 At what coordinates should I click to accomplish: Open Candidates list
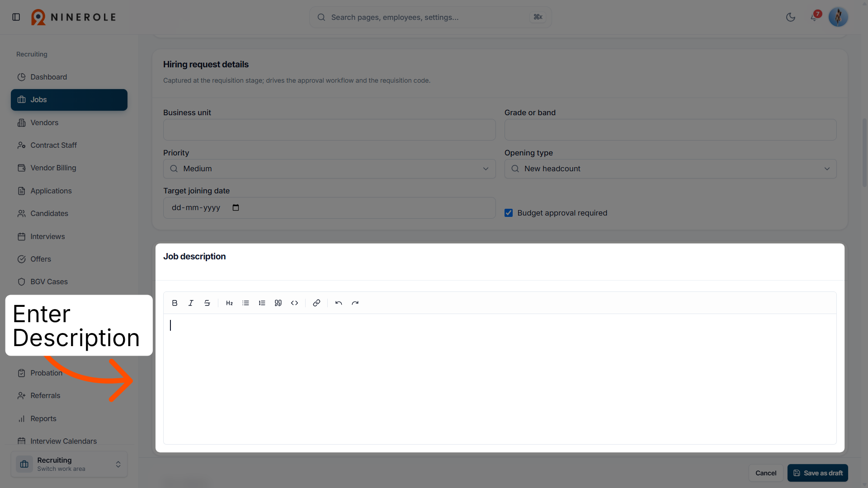click(69, 213)
